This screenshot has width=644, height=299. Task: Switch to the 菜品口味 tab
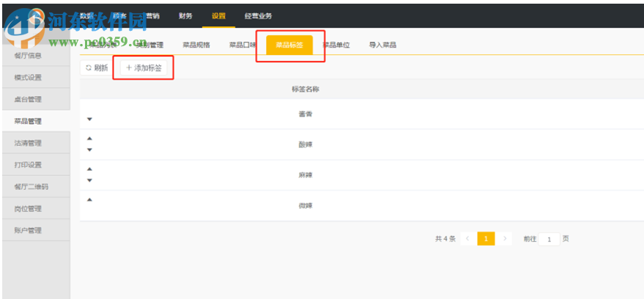coord(243,45)
